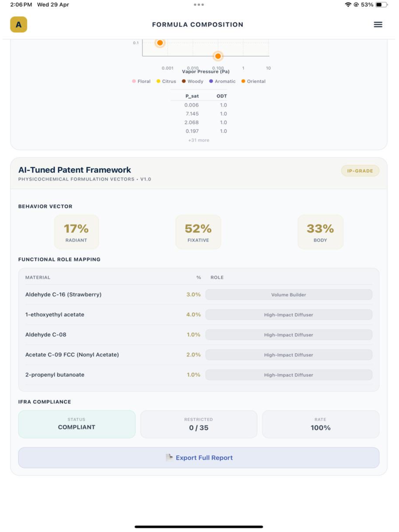Expand the +31 more rows link
The width and height of the screenshot is (399, 532).
pyautogui.click(x=199, y=140)
